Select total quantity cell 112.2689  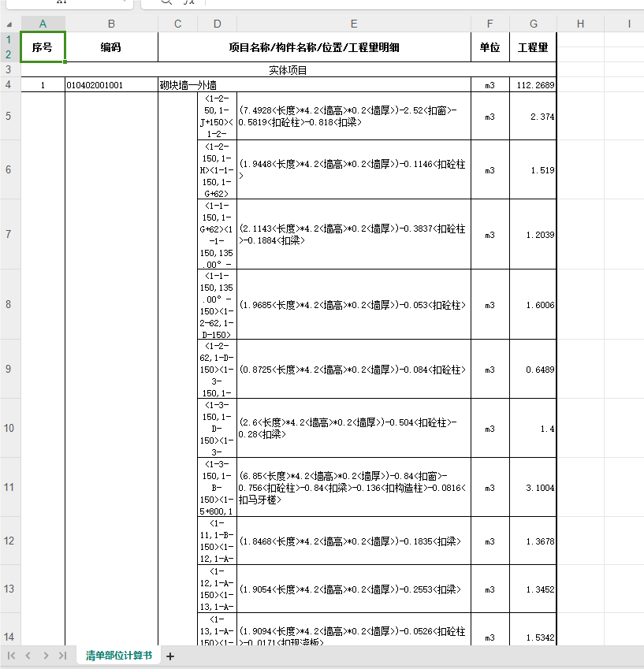pos(533,85)
